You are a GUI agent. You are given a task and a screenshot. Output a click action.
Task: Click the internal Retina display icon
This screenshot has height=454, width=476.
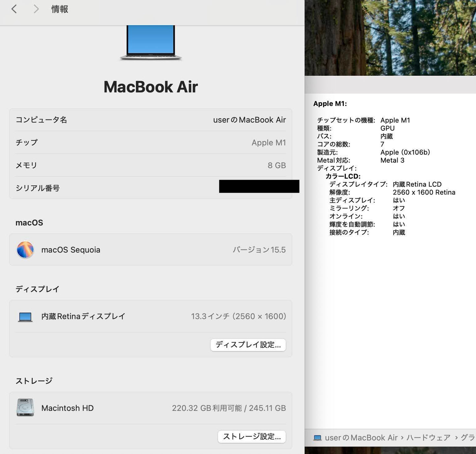pos(25,316)
